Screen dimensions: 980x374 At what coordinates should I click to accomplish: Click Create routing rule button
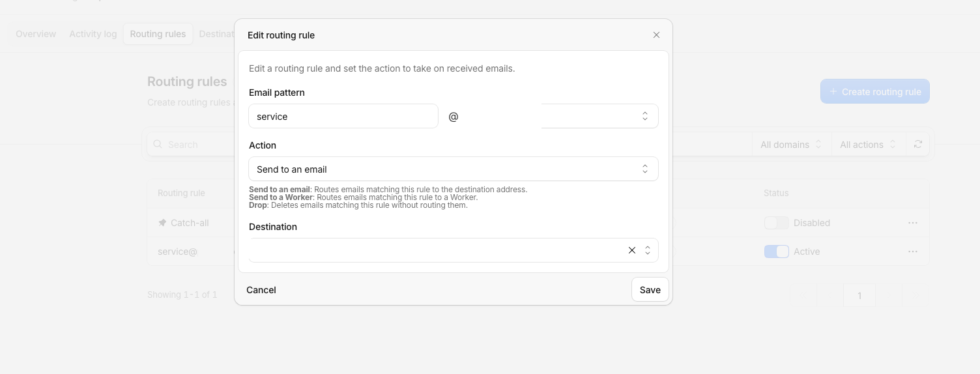[x=875, y=92]
